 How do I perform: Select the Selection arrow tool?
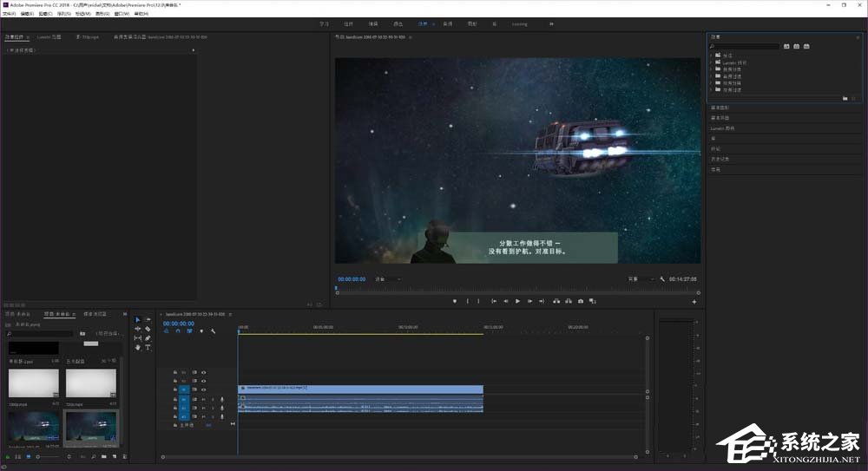point(137,320)
